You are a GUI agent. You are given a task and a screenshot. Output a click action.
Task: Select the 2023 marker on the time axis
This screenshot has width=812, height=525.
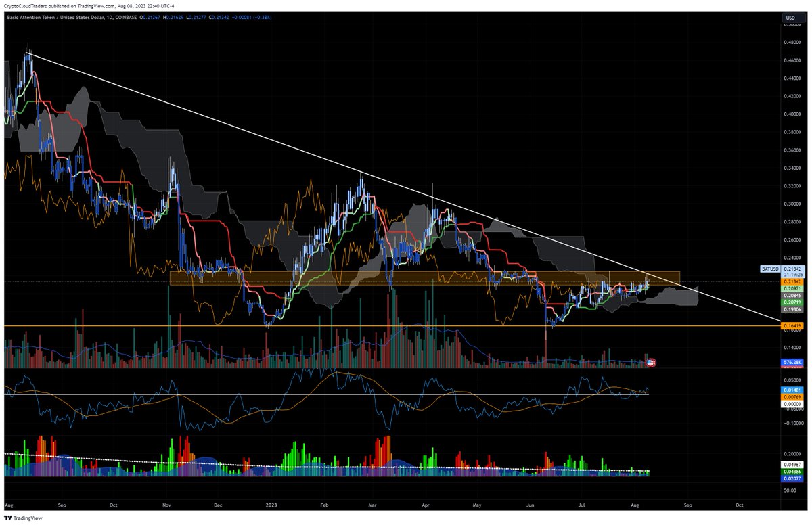pyautogui.click(x=273, y=505)
